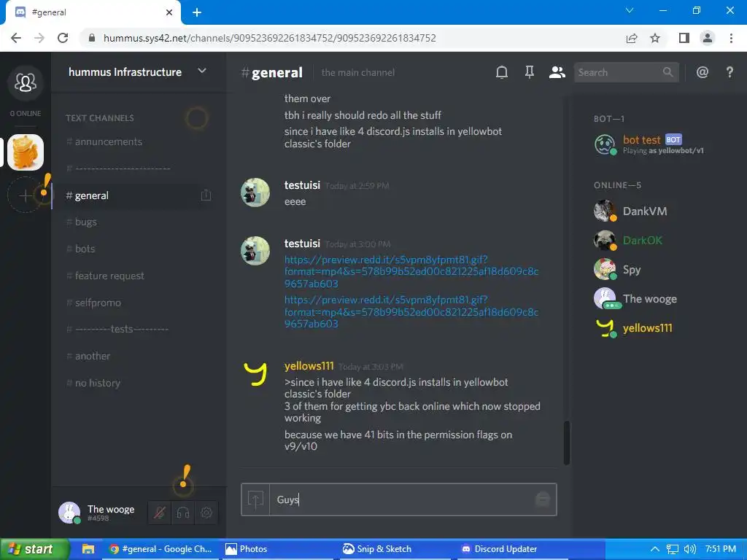Open help question mark icon
The width and height of the screenshot is (747, 560).
coord(729,72)
